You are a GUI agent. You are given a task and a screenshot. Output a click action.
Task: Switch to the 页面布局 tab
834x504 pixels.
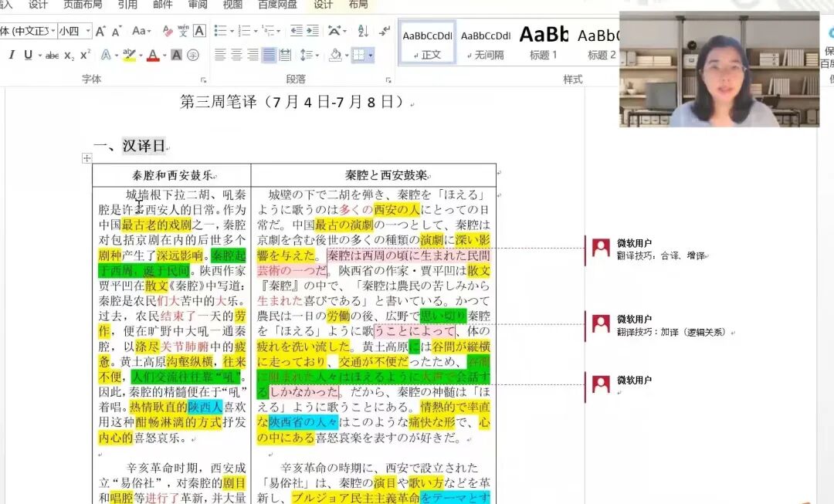coord(83,5)
